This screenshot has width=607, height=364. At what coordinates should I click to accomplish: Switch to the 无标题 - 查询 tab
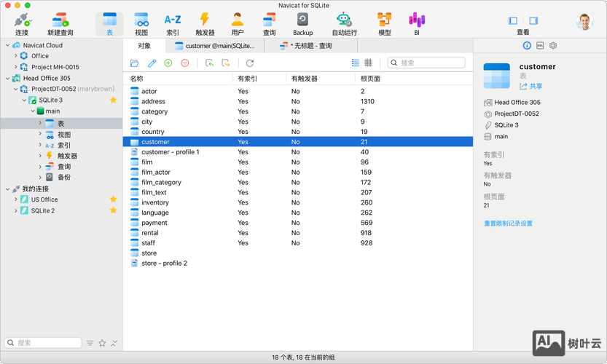pos(311,46)
